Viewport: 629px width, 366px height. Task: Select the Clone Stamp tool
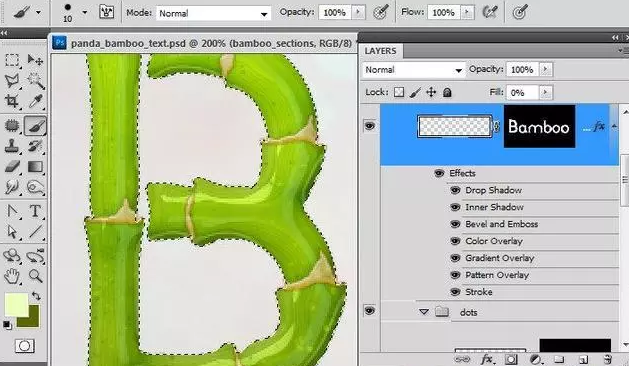click(x=12, y=146)
